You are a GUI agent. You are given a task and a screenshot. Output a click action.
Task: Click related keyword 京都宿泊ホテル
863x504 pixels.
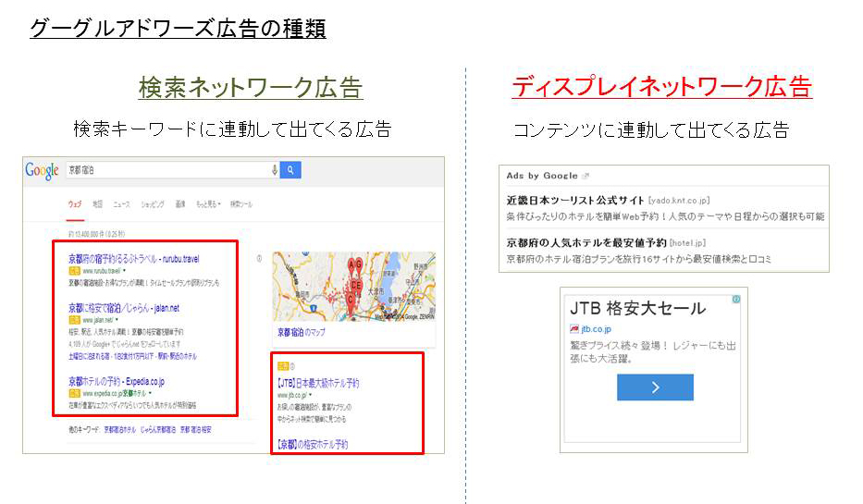click(x=120, y=429)
